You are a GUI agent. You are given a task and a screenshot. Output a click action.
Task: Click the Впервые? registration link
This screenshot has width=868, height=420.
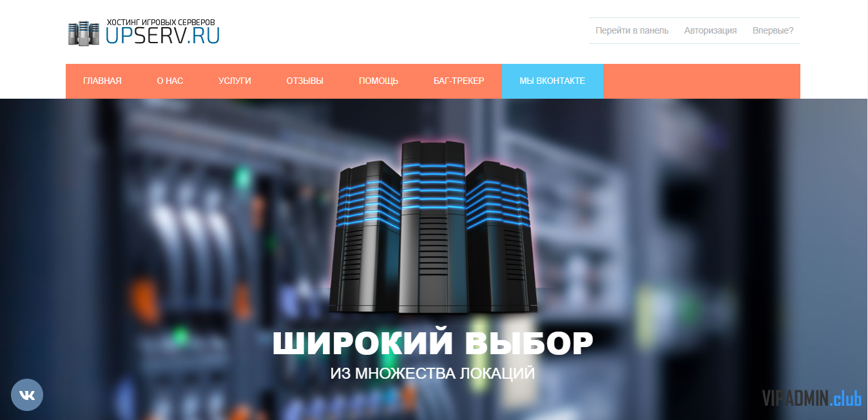coord(773,30)
